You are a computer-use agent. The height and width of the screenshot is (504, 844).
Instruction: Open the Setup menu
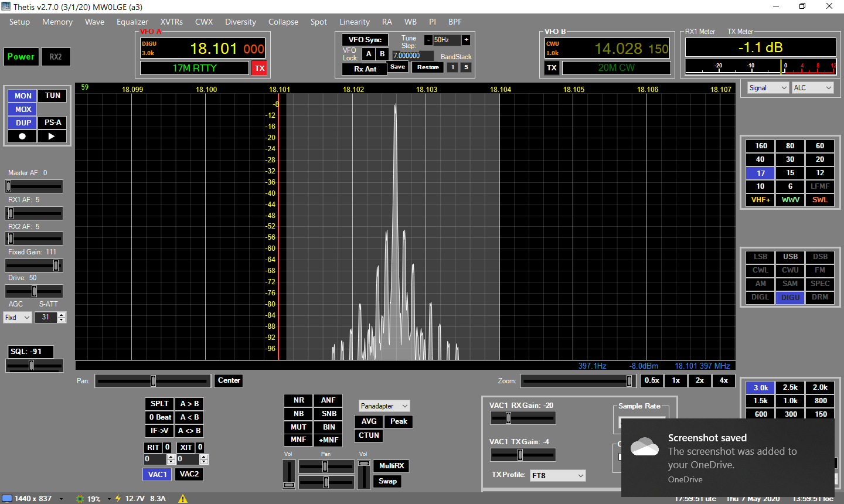(19, 22)
